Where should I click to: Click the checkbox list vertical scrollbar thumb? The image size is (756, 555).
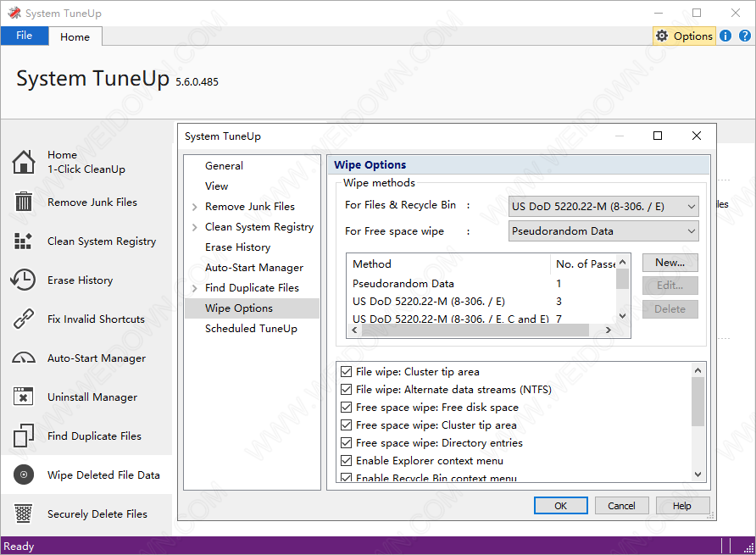pos(698,402)
